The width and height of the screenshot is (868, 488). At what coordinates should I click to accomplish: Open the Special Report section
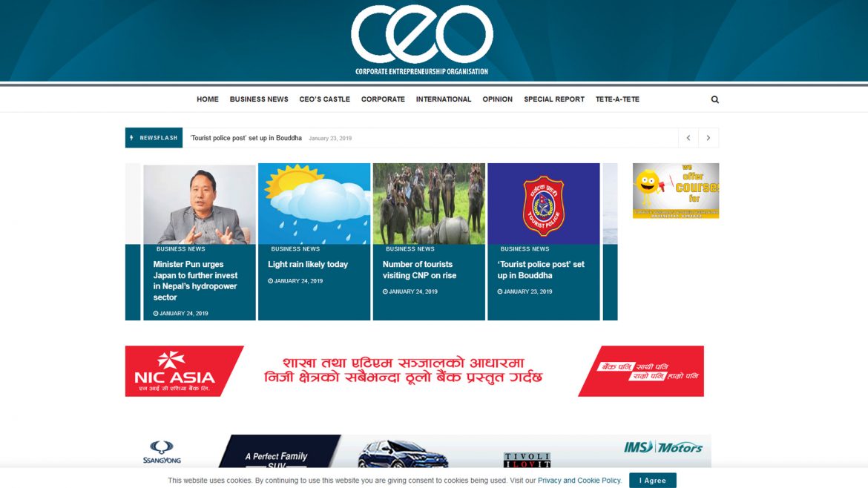(554, 99)
